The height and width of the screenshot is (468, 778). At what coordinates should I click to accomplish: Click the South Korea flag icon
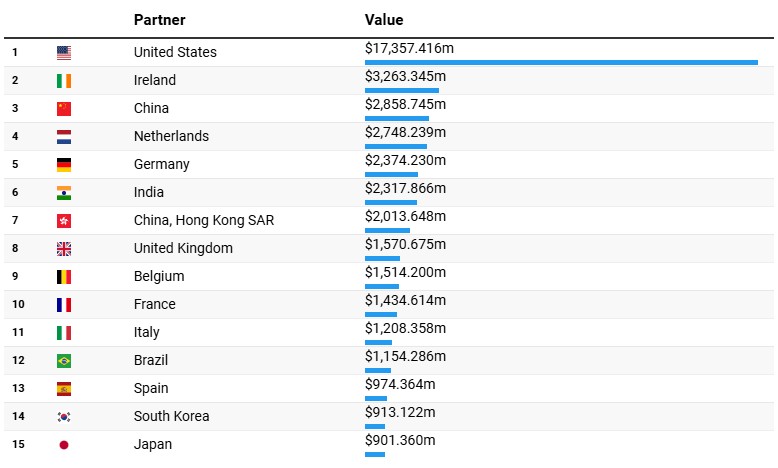pos(64,417)
